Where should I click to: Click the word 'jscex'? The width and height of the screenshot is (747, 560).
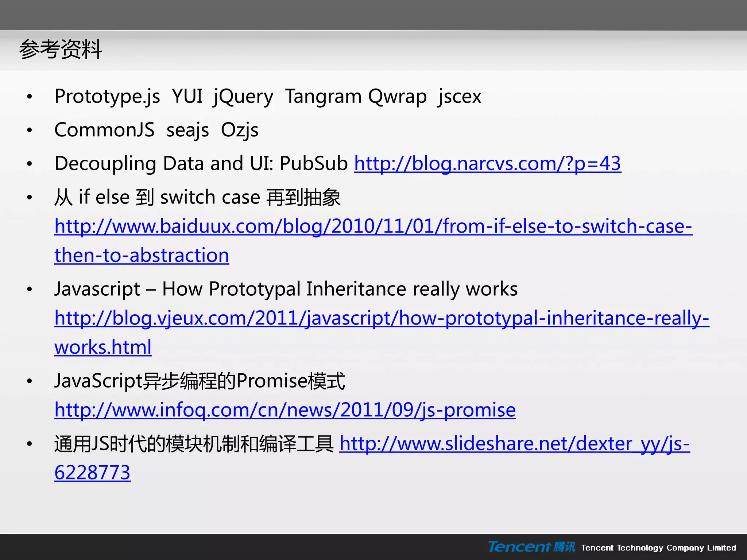pyautogui.click(x=460, y=97)
